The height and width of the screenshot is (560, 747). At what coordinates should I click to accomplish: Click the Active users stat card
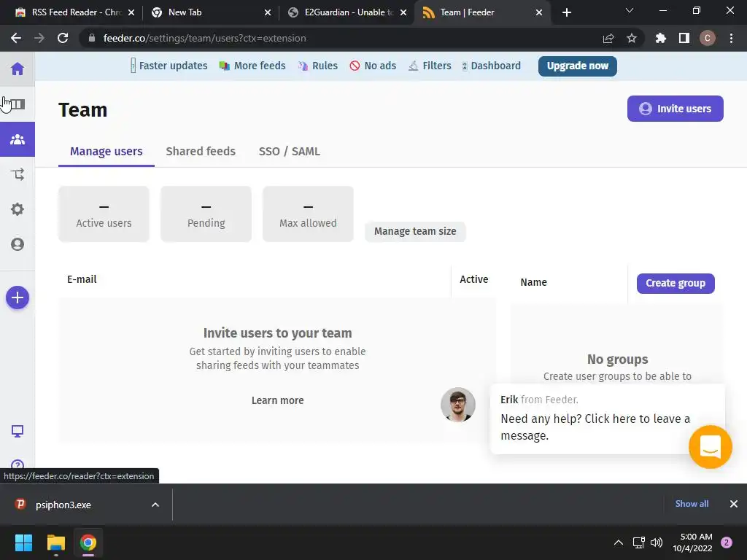104,214
